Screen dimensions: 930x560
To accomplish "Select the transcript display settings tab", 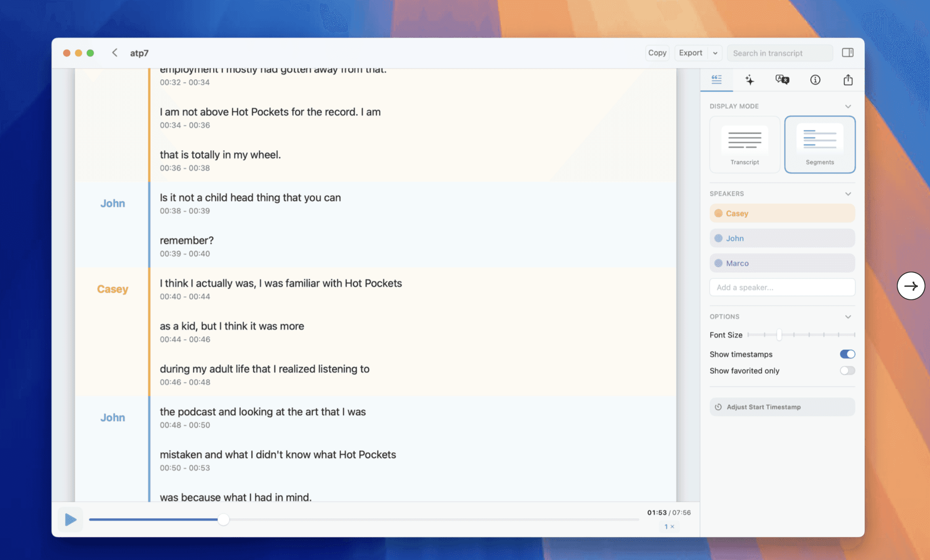I will point(716,80).
